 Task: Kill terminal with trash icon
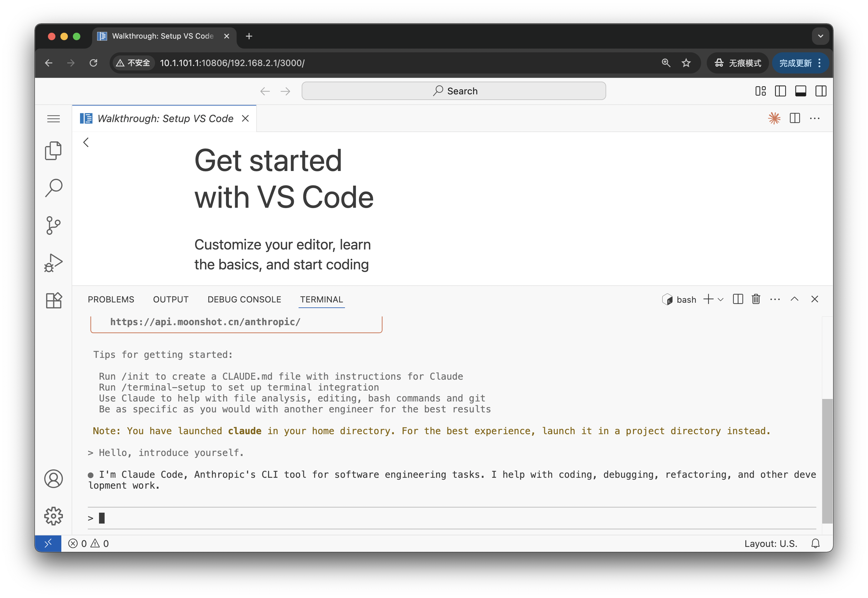tap(756, 299)
